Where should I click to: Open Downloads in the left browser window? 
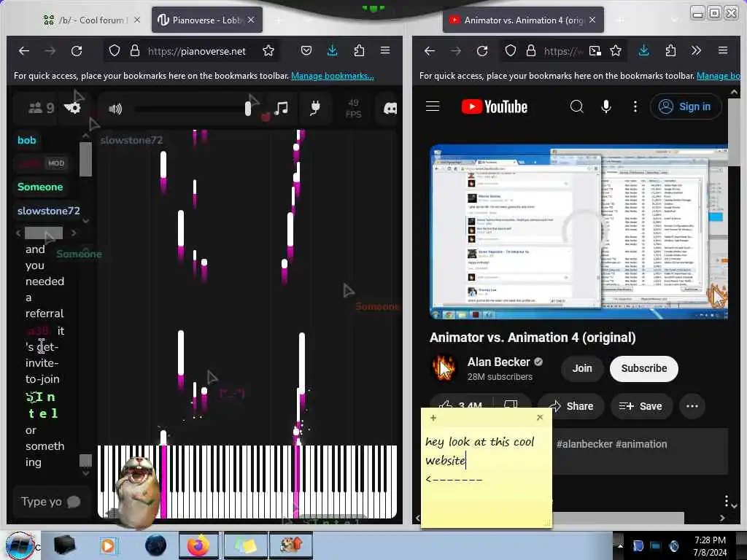click(x=333, y=50)
